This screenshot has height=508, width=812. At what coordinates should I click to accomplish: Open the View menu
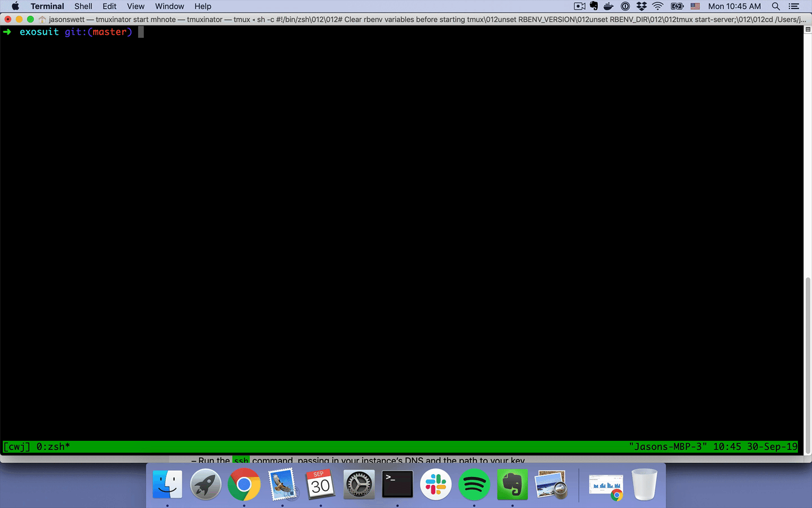pos(135,6)
